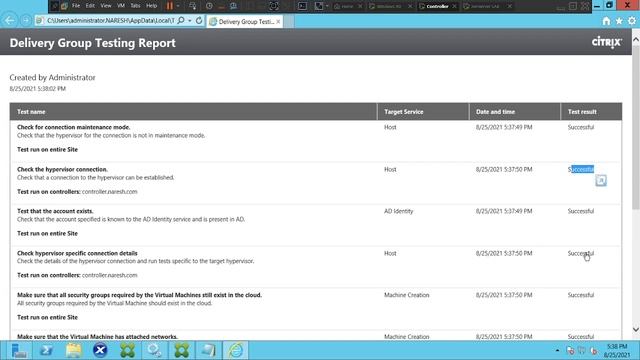This screenshot has width=640, height=360.
Task: Click the VMware pause button
Action: click(169, 6)
